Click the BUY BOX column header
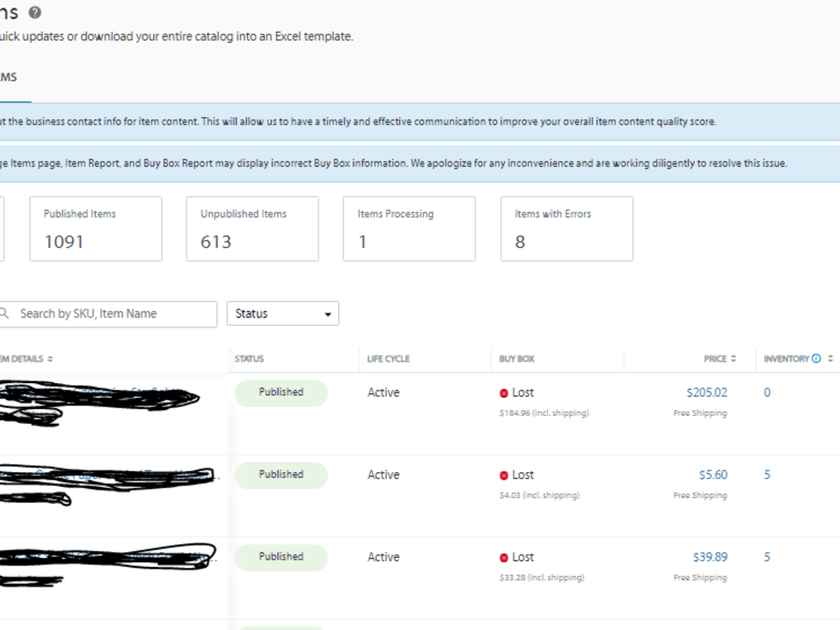The height and width of the screenshot is (630, 840). (517, 359)
